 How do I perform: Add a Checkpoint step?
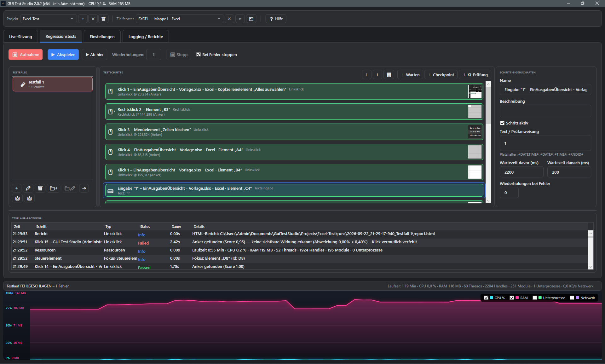tap(441, 75)
